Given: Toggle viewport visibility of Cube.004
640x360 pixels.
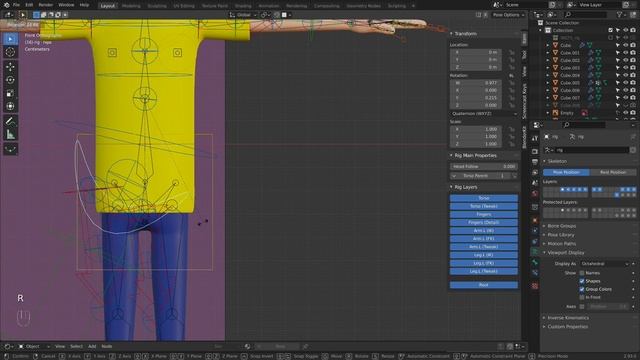Looking at the screenshot, I should [625, 75].
